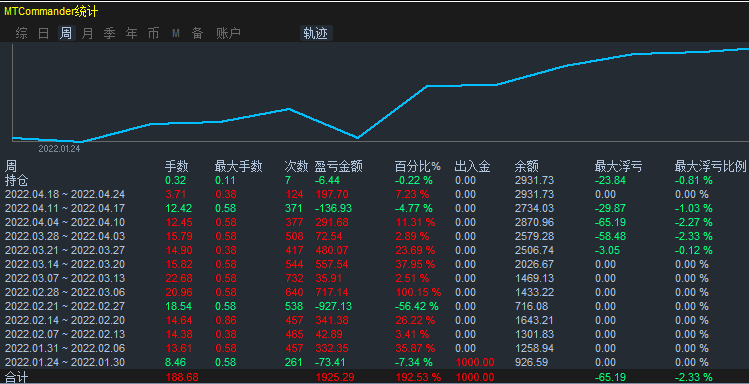Select week 2022.02.07 ~ 2022.02.13
The image size is (749, 384).
point(65,334)
